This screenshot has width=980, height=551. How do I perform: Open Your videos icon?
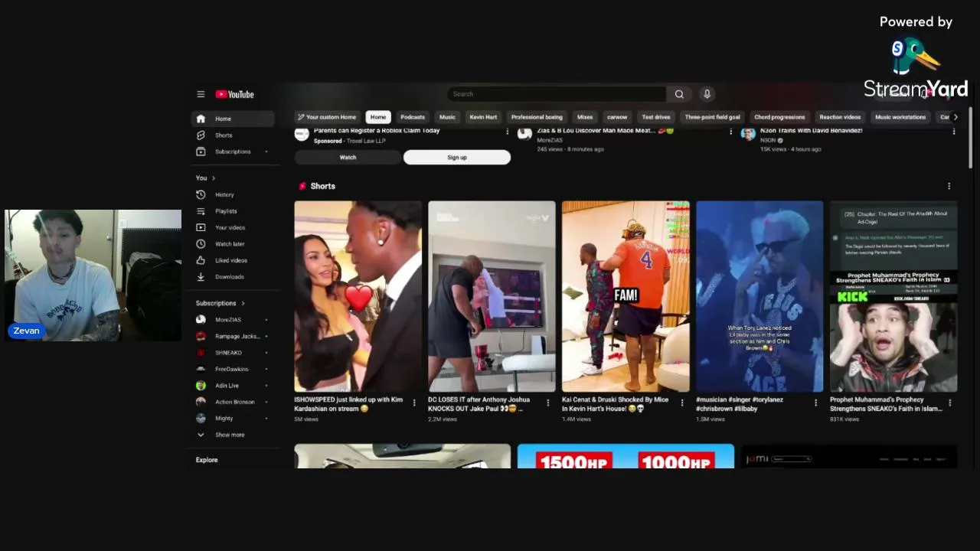(201, 227)
